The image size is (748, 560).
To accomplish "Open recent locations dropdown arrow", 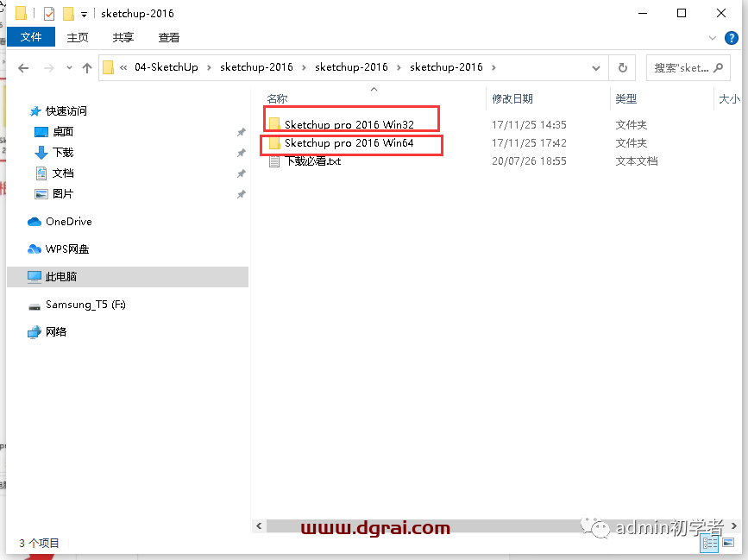I will click(69, 68).
